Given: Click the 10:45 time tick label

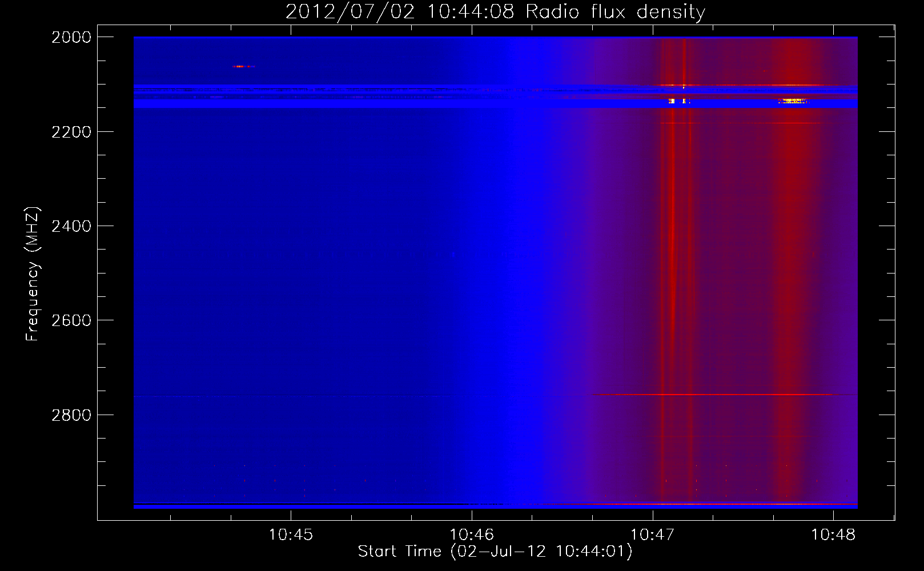Looking at the screenshot, I should coord(291,534).
